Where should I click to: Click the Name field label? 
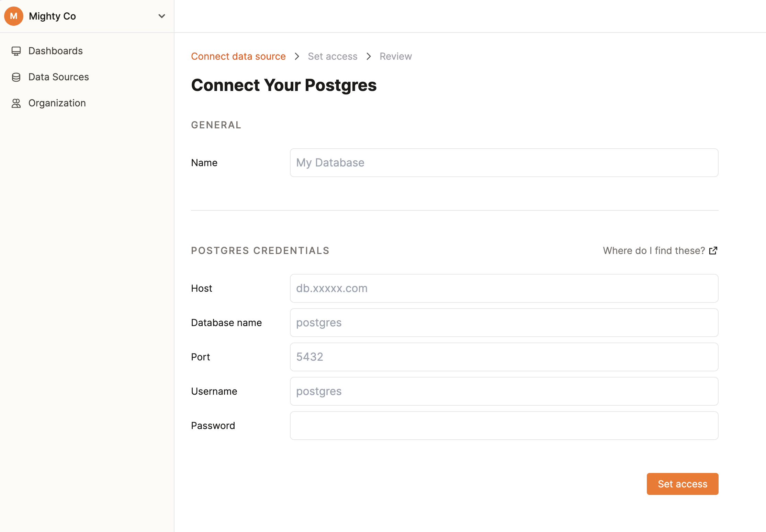point(204,163)
